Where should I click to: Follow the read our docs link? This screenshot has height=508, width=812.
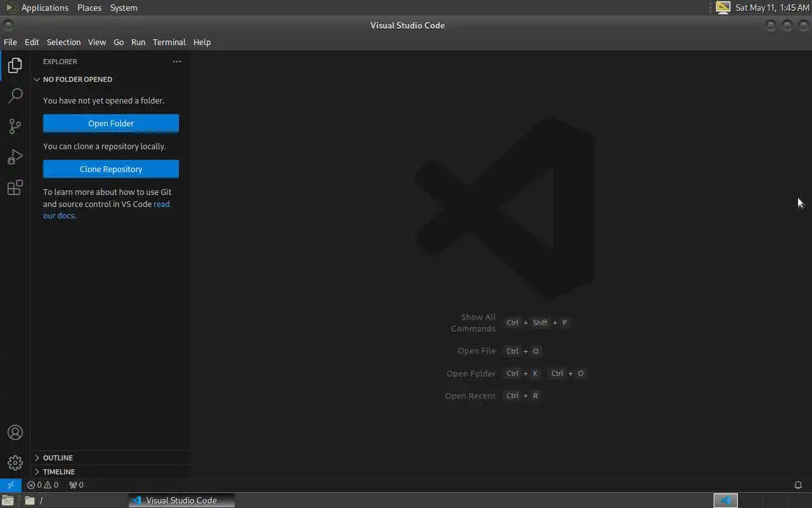[x=107, y=210]
